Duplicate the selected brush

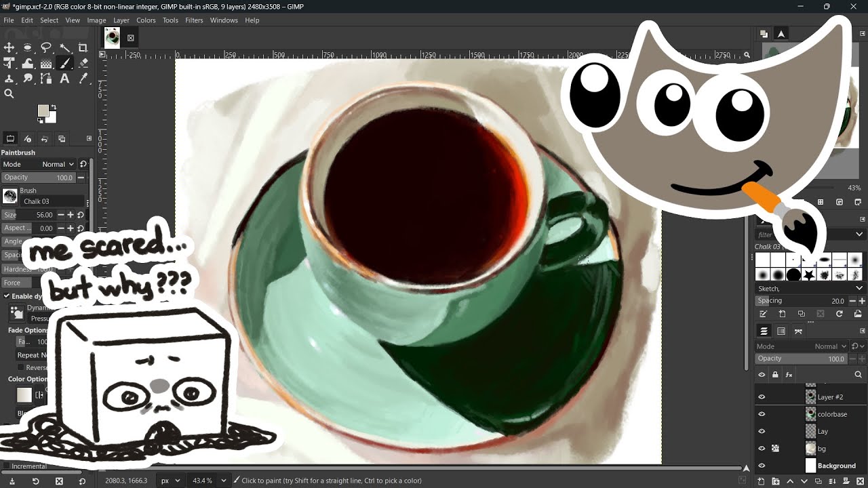coord(802,314)
